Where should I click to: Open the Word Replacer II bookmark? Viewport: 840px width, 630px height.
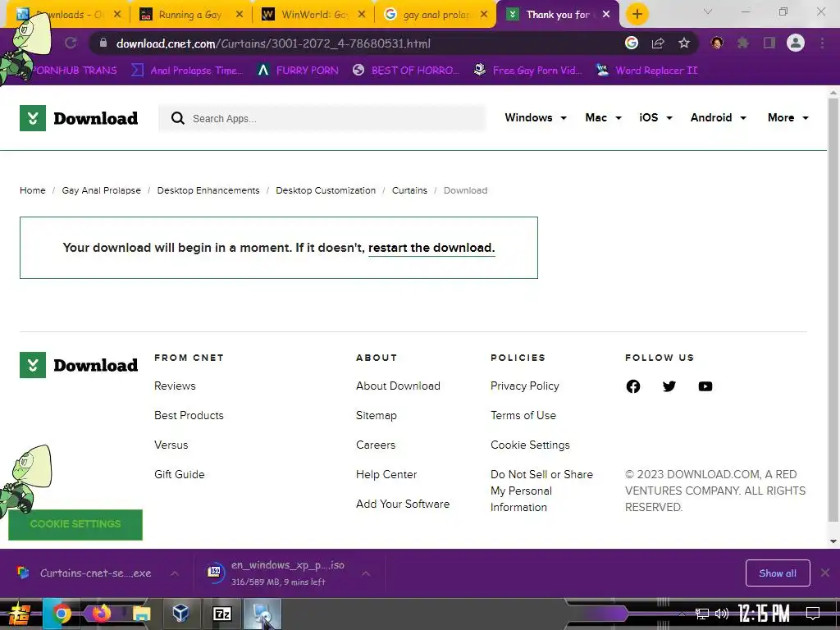pyautogui.click(x=647, y=71)
